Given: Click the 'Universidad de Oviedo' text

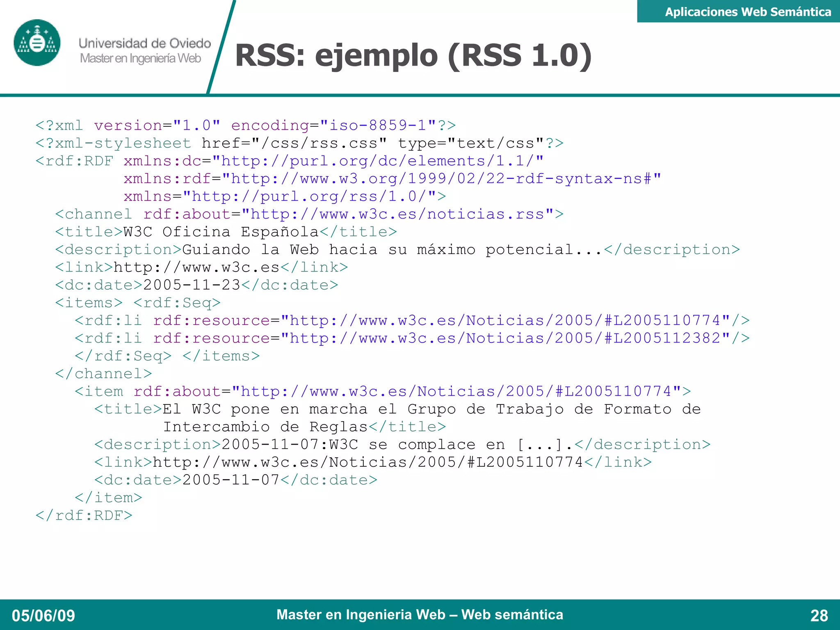Looking at the screenshot, I should click(144, 43).
